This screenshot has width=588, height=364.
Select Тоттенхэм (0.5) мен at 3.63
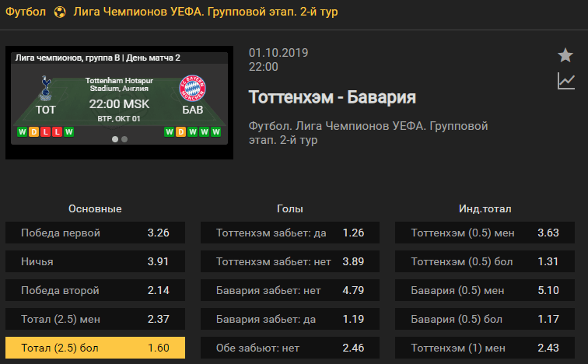(485, 233)
